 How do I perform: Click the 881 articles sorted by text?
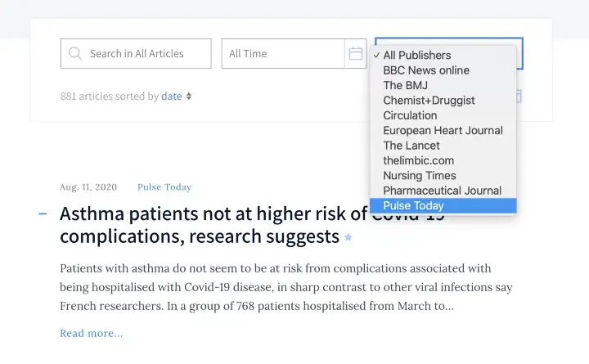[110, 97]
